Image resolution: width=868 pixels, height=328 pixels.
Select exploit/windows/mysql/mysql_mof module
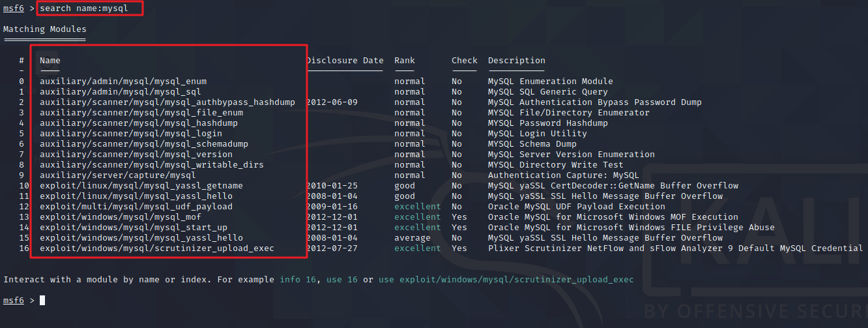121,217
